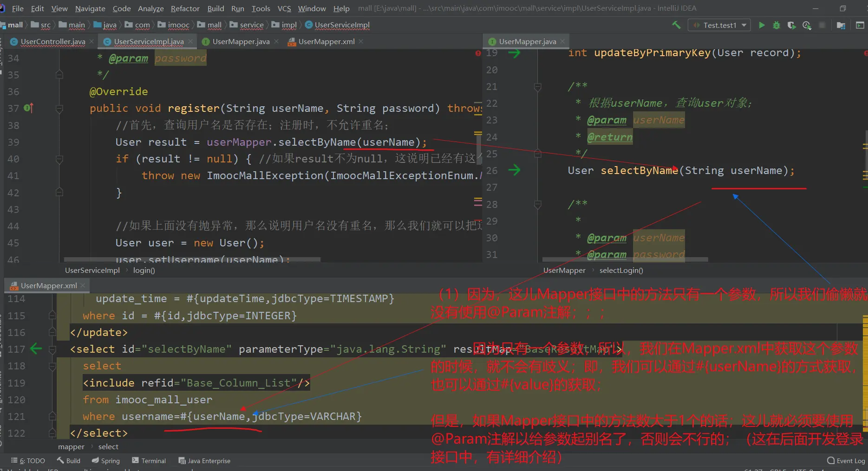
Task: Close the UserMapper.xml tab in top editor
Action: [361, 42]
